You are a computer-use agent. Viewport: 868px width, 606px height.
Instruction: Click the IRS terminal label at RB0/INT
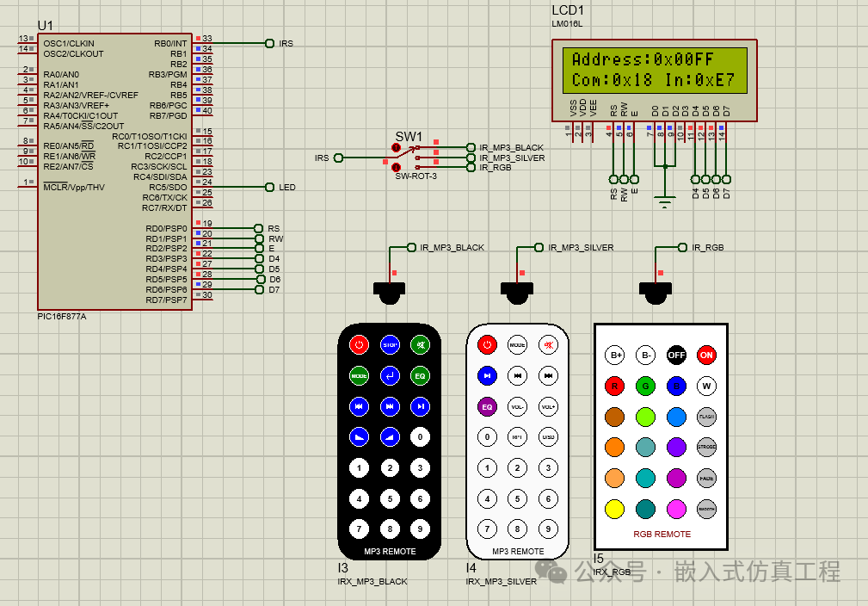286,43
